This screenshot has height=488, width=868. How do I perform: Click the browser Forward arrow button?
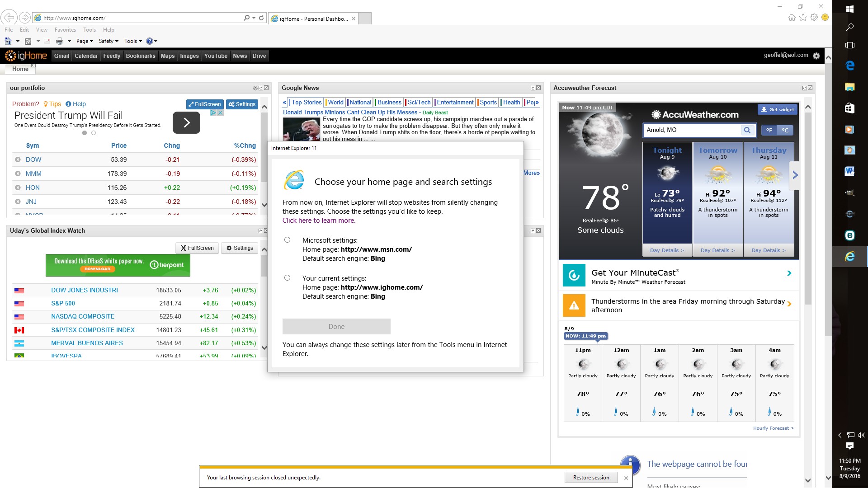tap(25, 18)
